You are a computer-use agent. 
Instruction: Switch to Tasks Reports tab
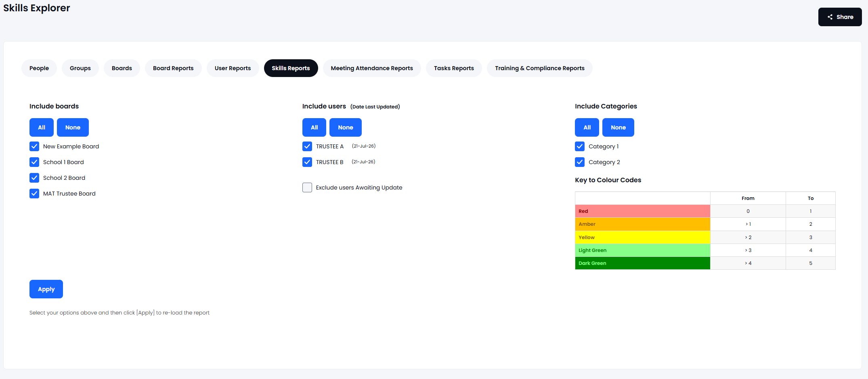[x=454, y=68]
